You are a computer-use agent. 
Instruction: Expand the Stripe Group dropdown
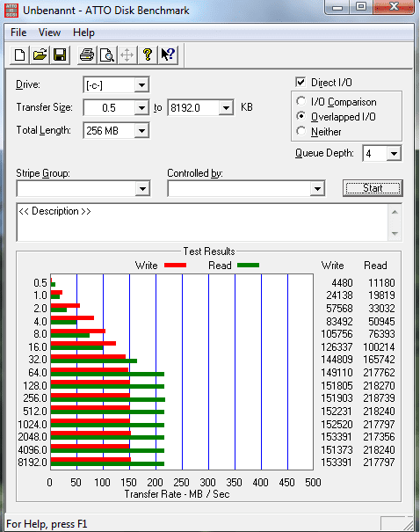click(142, 188)
